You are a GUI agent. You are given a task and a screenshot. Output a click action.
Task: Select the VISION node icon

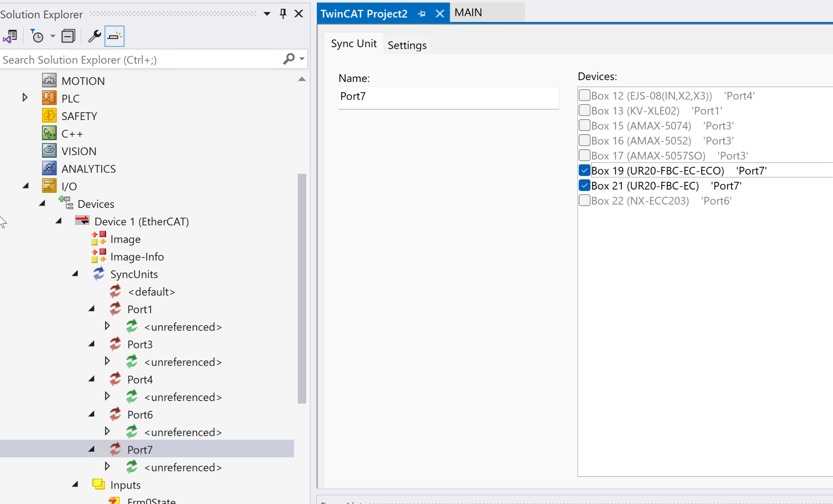49,151
